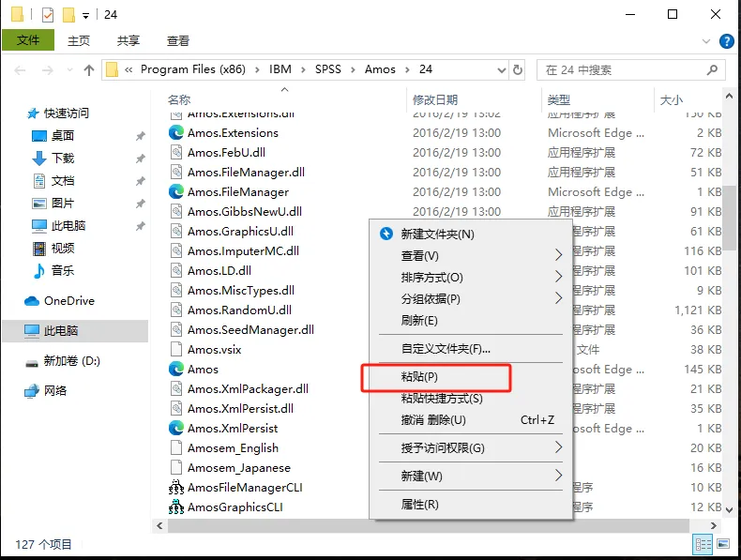Click the Amos.Extensions Edge file icon
741x560 pixels.
click(x=176, y=132)
